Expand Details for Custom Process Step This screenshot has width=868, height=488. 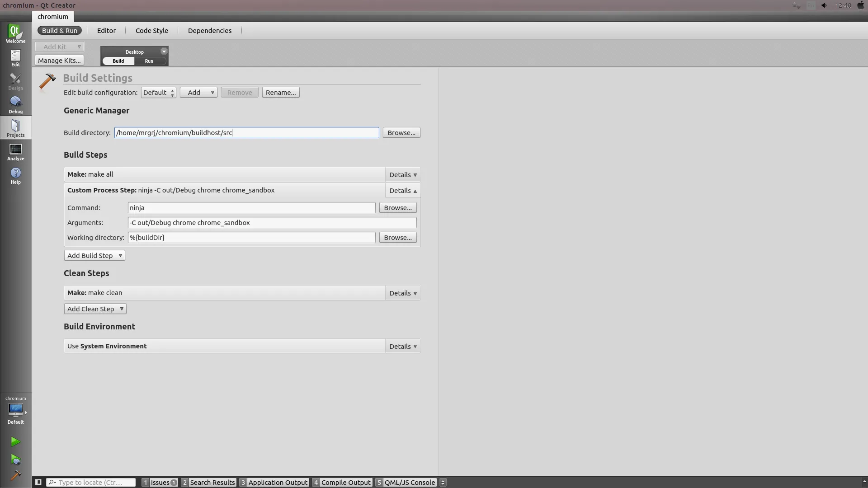click(402, 190)
